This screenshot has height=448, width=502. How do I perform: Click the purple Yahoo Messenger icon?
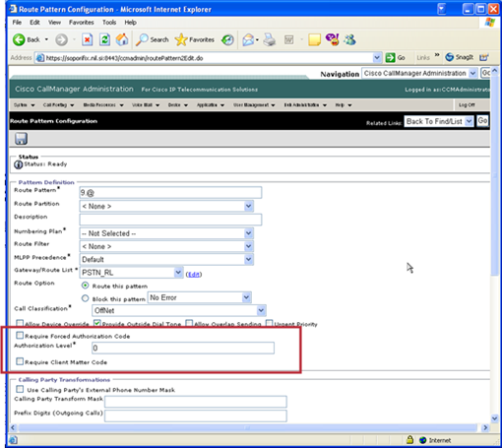[333, 39]
